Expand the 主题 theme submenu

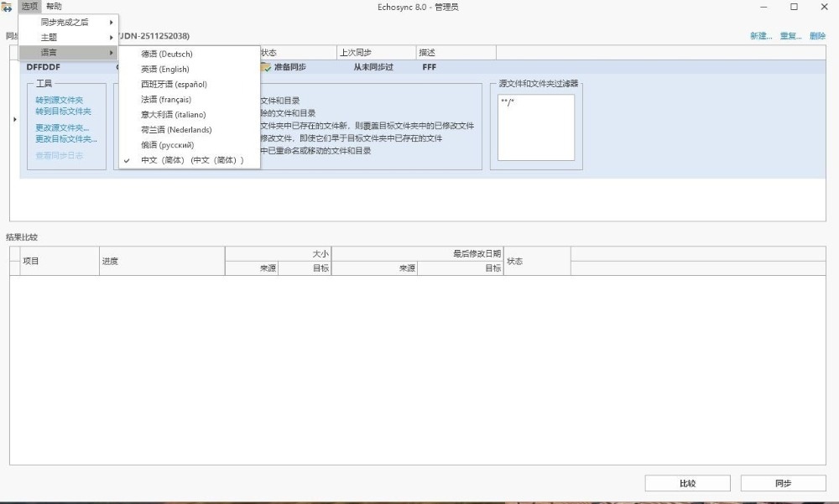tap(69, 37)
